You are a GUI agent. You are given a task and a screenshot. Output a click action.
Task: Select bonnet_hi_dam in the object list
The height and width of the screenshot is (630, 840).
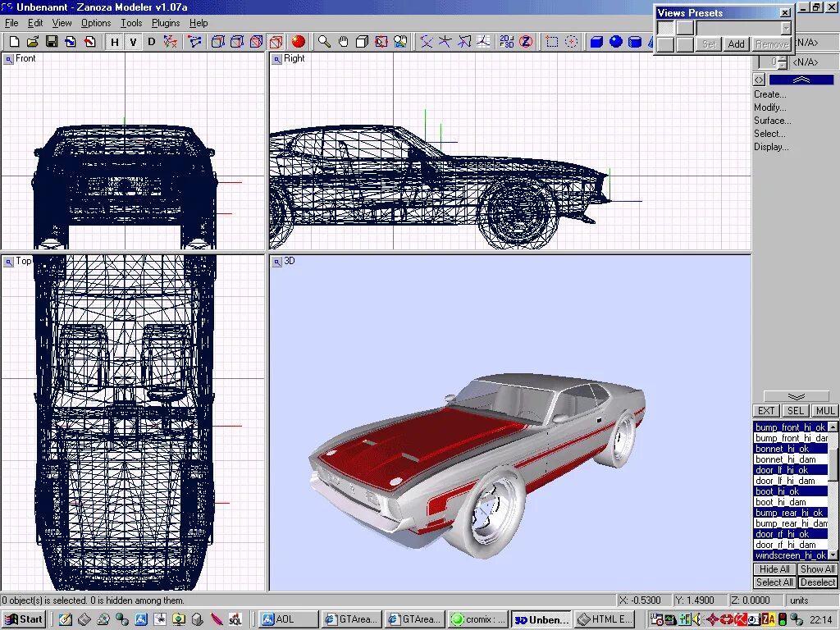[x=790, y=459]
